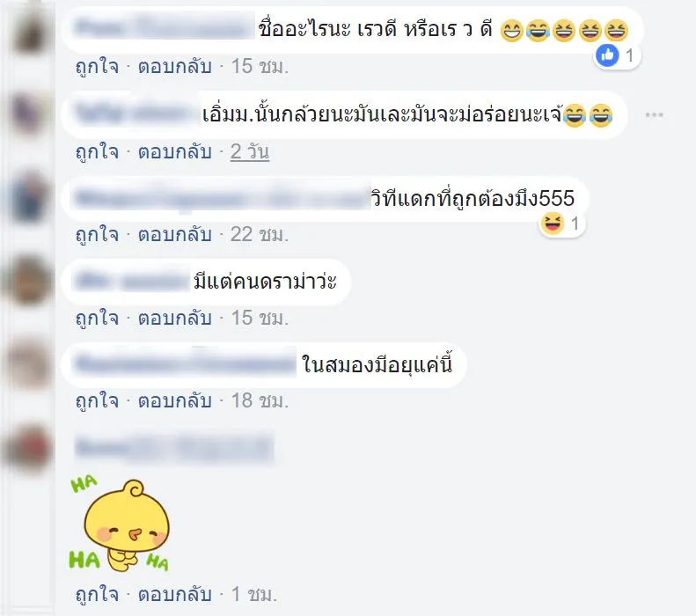The width and height of the screenshot is (696, 616).
Task: Reply to the มีแต่คนดราม่าว่ะ comment
Action: [x=174, y=318]
